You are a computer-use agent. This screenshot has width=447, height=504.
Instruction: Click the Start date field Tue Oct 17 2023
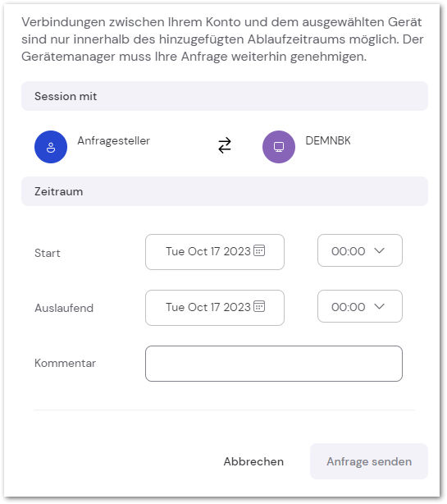click(215, 252)
